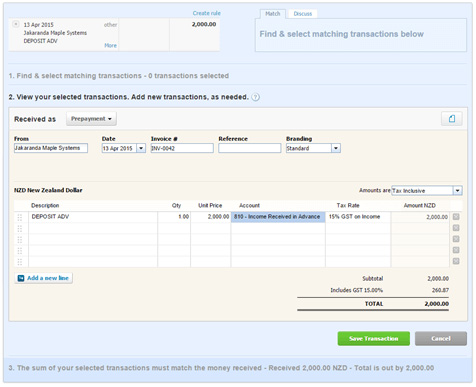
Task: Grab drag handle of DEPOSIT ADV row
Action: coord(20,217)
